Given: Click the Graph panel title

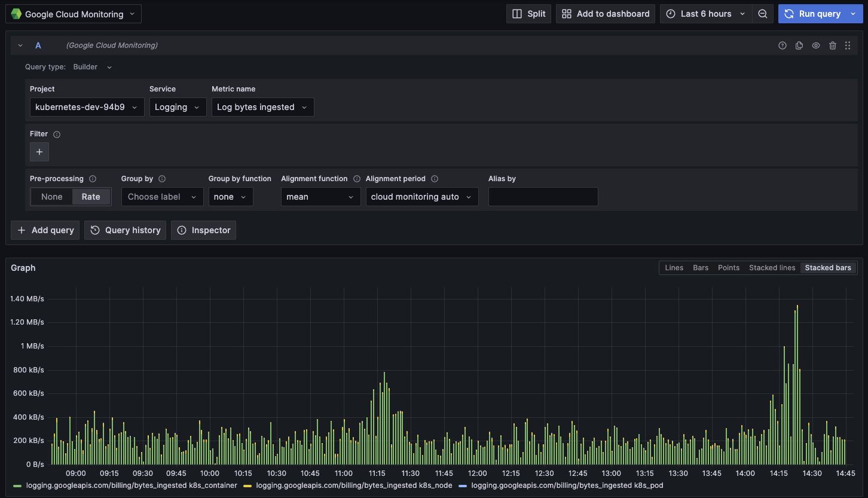Looking at the screenshot, I should [23, 268].
